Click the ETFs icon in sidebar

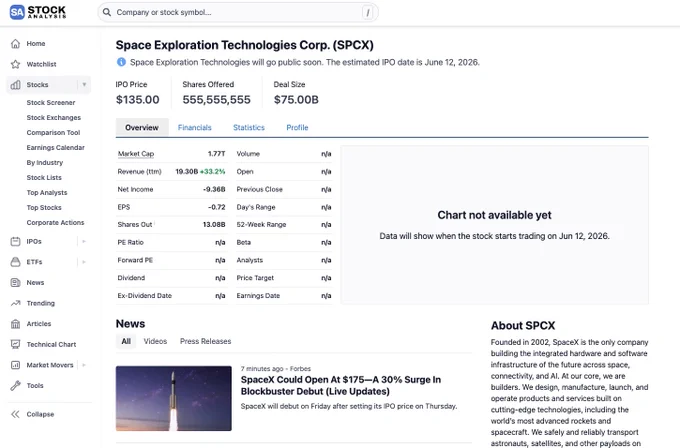(16, 262)
